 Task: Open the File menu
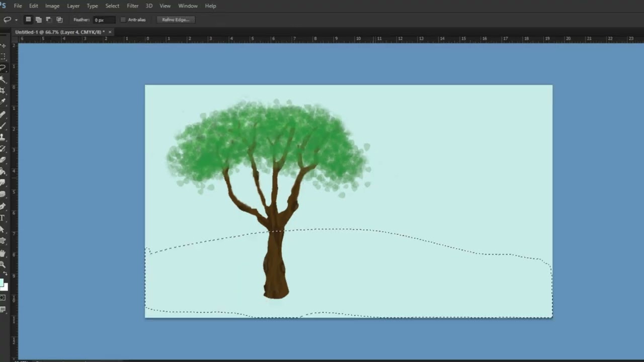coord(18,6)
